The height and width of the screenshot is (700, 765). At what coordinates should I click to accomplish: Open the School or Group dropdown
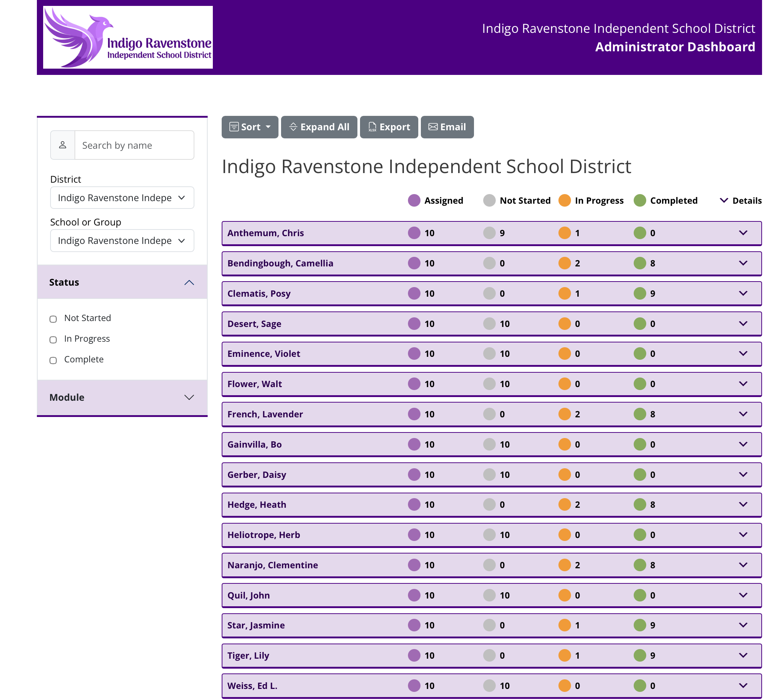(122, 241)
